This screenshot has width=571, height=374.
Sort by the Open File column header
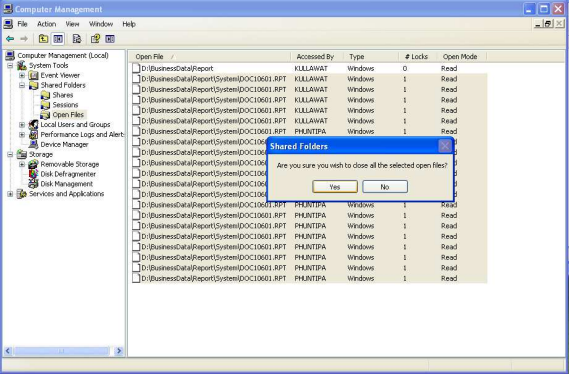210,56
